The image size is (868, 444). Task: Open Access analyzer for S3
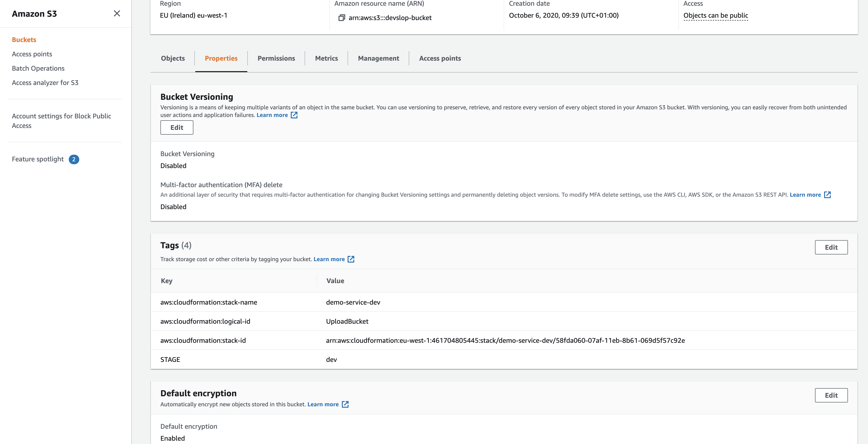[x=45, y=83]
